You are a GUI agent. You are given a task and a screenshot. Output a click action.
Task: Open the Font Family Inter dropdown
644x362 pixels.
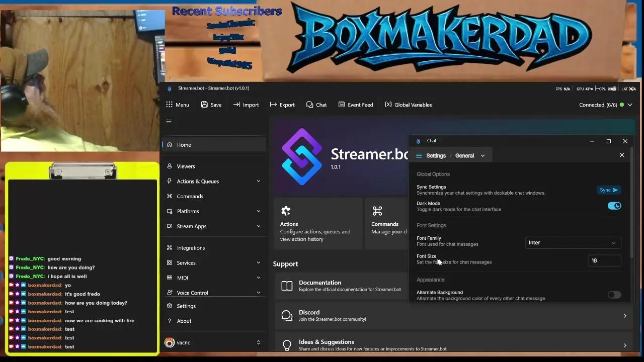(573, 243)
